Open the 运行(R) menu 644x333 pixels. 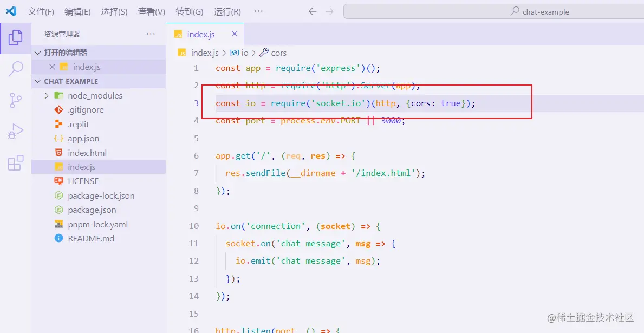[227, 11]
